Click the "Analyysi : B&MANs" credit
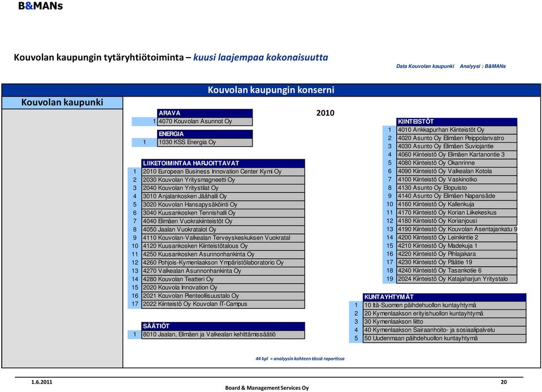Viewport: 542px width, 392px height. click(x=483, y=66)
